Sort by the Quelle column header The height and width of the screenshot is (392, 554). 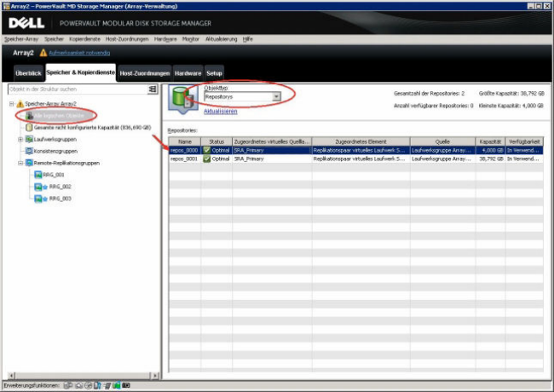click(x=442, y=141)
